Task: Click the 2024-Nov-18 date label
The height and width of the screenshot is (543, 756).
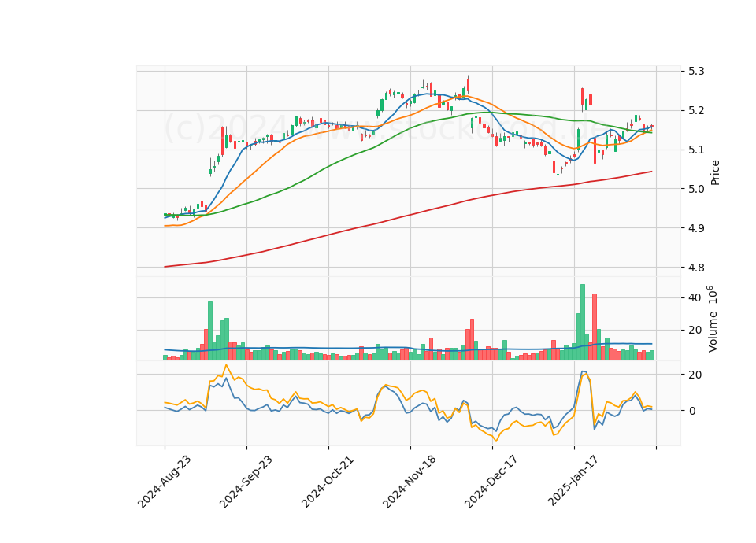Action: tap(409, 482)
